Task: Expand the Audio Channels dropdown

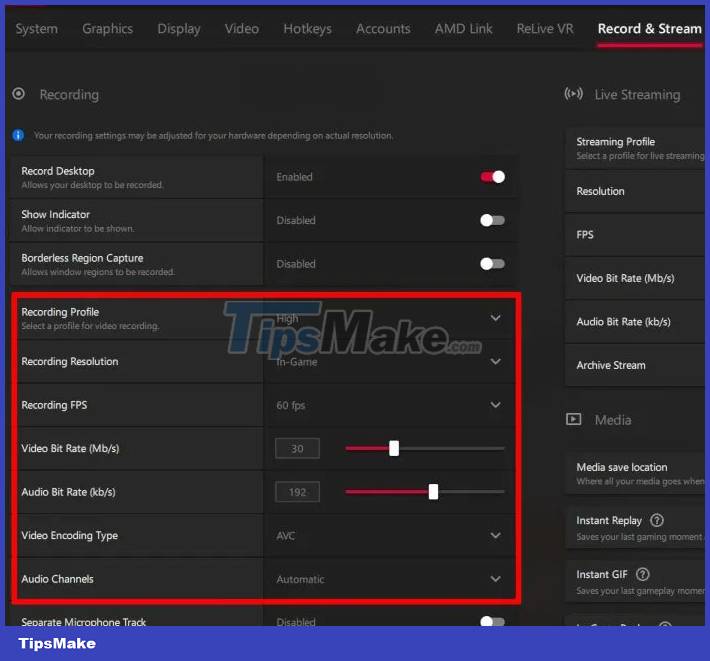Action: click(495, 579)
